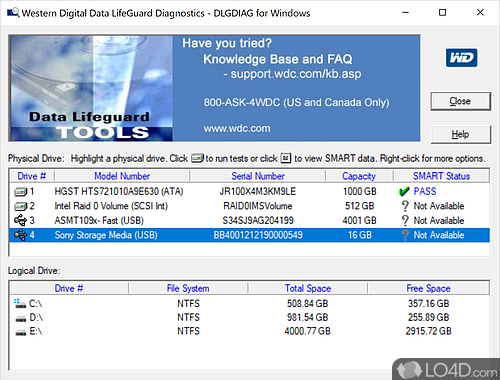500x380 pixels.
Task: Click the USB icon for Sony Storage Media
Action: (x=20, y=235)
